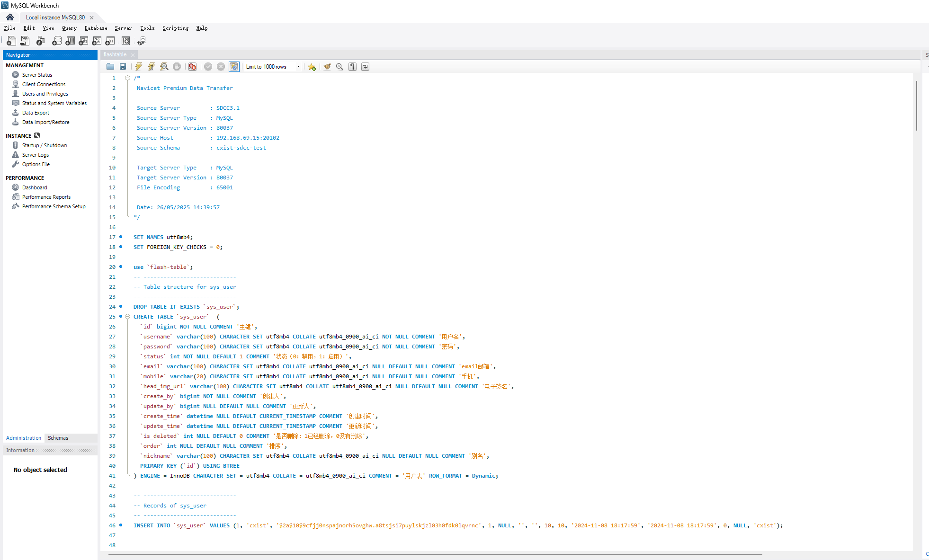Click Create new table toolbar icon
Image resolution: width=929 pixels, height=560 pixels.
pyautogui.click(x=70, y=41)
